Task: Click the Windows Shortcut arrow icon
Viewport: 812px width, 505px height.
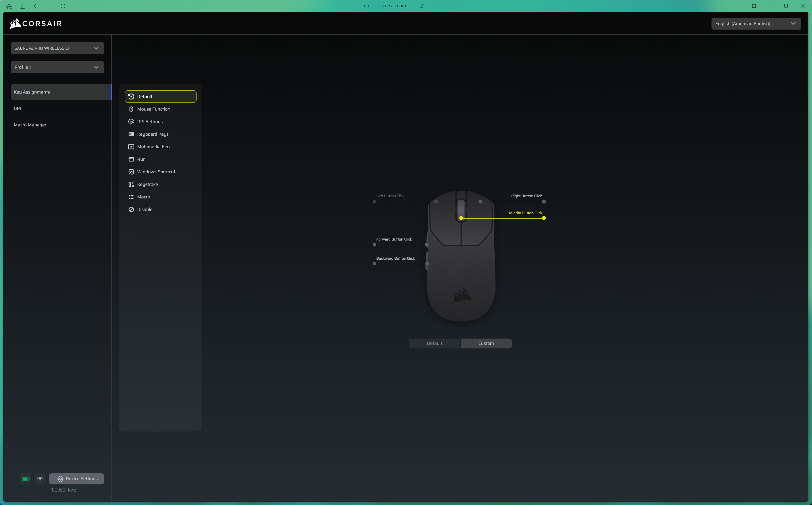Action: 131,172
